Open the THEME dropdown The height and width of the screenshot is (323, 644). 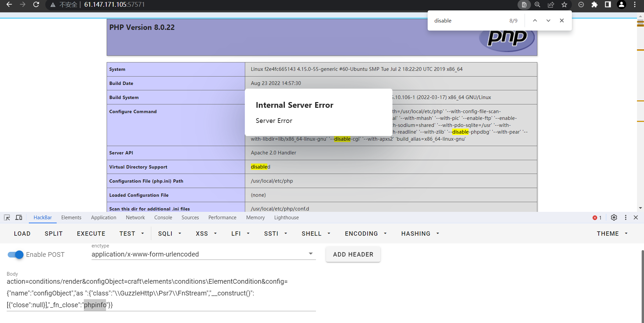[612, 234]
